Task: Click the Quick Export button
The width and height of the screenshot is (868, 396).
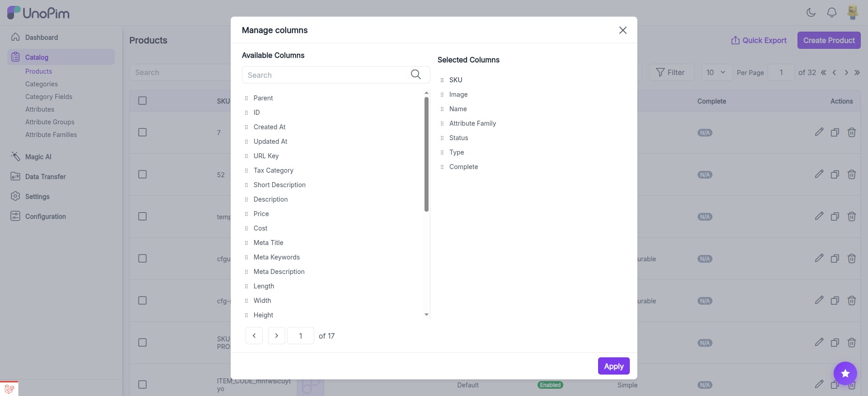Action: (x=759, y=40)
